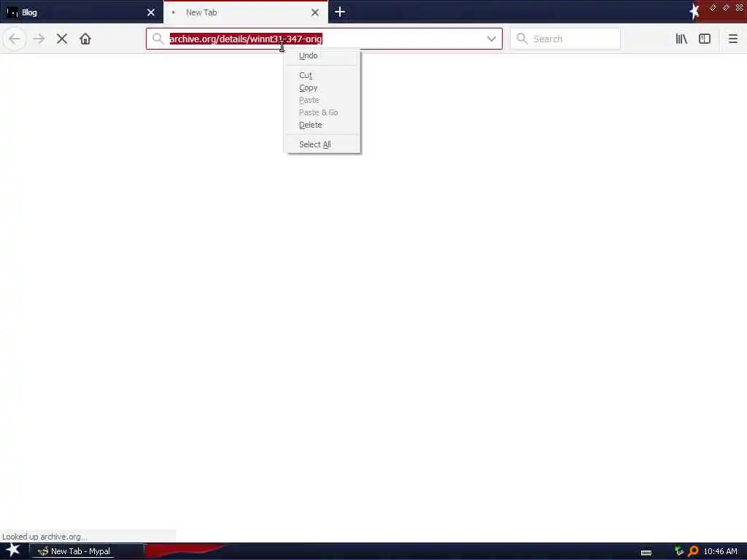Stop loading the page with the X button
747x560 pixels.
[x=62, y=39]
